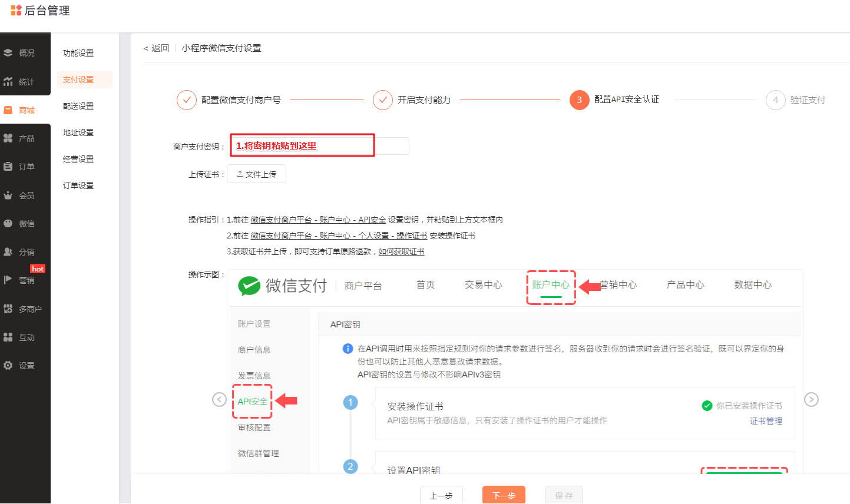Open the 互动 icon in sidebar
The height and width of the screenshot is (504, 850).
pos(8,337)
